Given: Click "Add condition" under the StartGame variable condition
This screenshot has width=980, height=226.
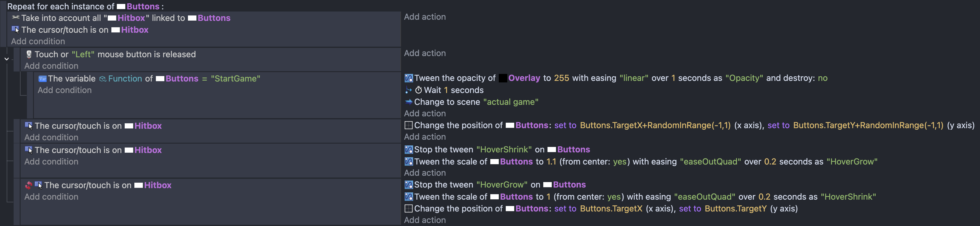Looking at the screenshot, I should coord(64,90).
